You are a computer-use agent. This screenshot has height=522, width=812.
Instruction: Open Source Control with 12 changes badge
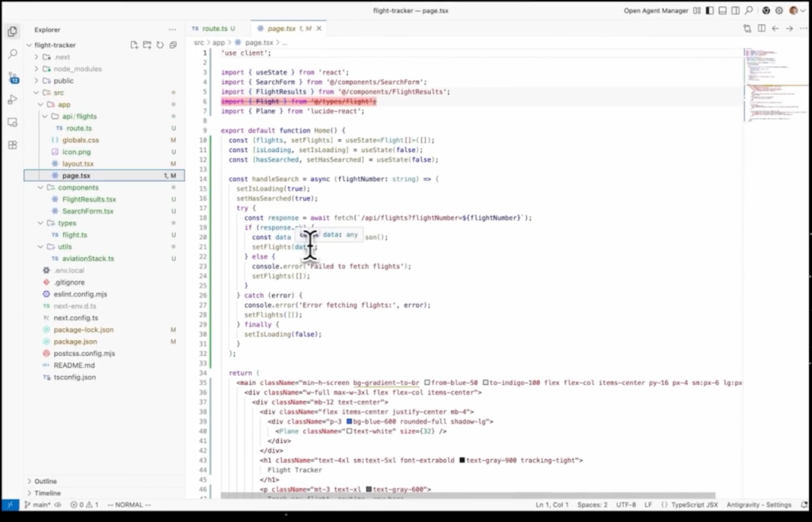pos(13,77)
